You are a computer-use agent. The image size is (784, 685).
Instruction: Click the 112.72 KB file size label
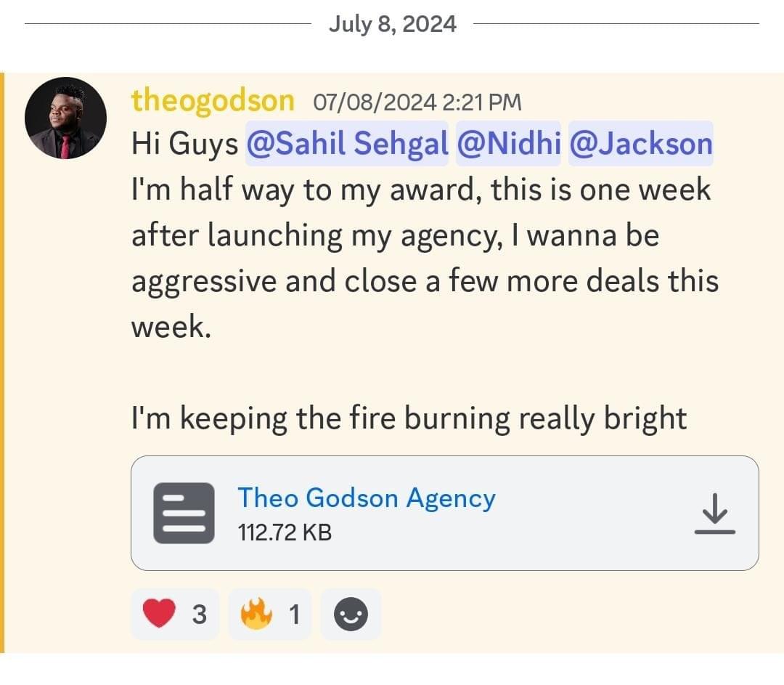coord(285,532)
